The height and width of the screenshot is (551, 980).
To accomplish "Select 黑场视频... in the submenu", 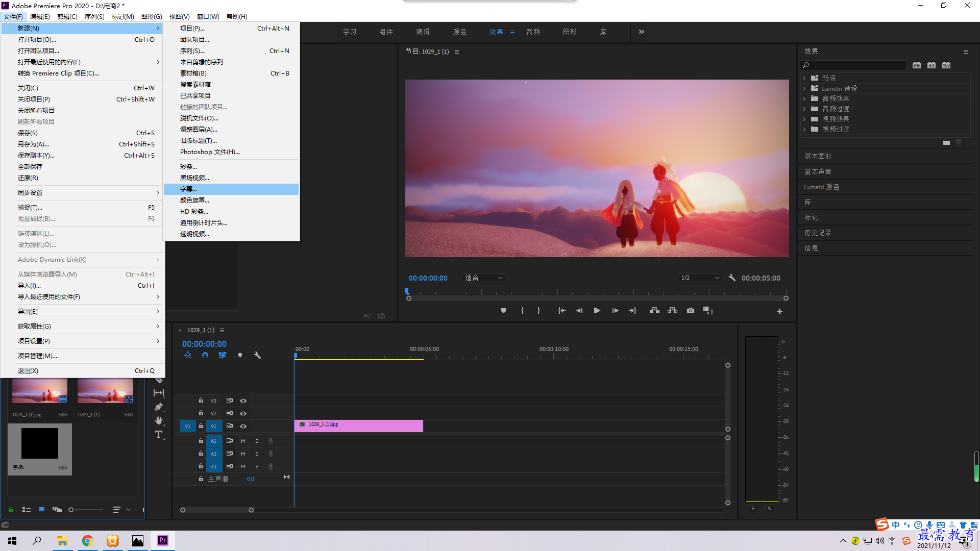I will click(x=231, y=178).
